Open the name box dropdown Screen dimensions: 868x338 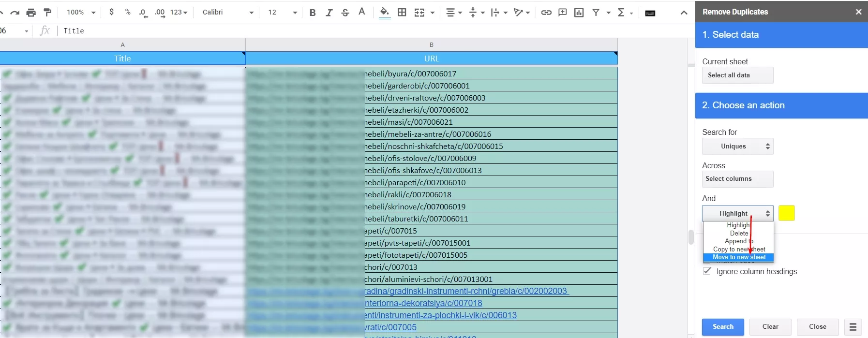point(27,31)
